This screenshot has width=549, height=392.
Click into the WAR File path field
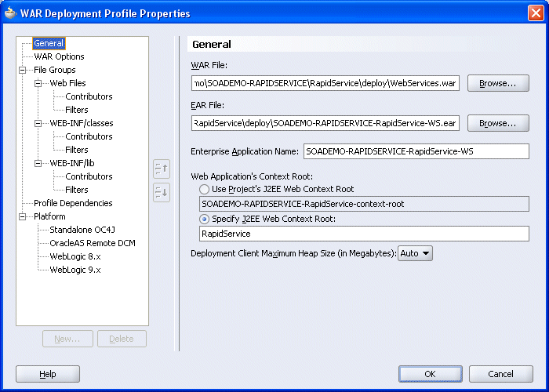pyautogui.click(x=325, y=83)
